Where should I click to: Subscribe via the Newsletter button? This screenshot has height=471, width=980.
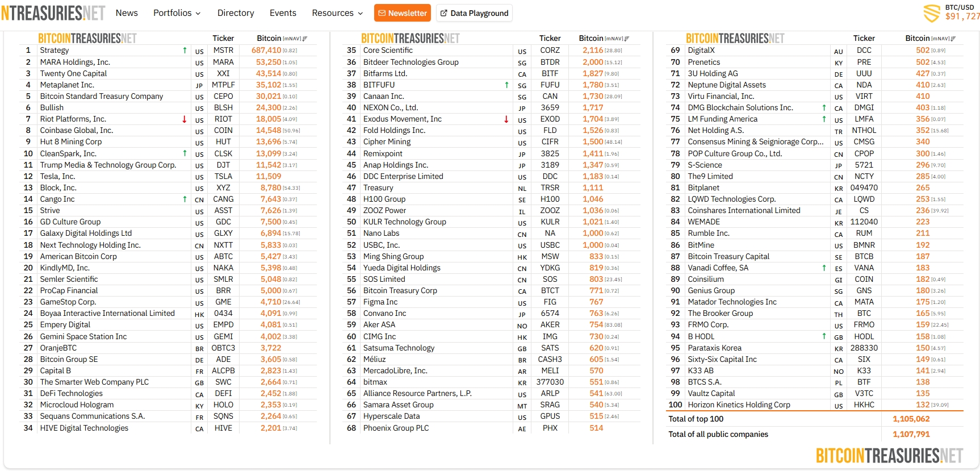pyautogui.click(x=403, y=13)
